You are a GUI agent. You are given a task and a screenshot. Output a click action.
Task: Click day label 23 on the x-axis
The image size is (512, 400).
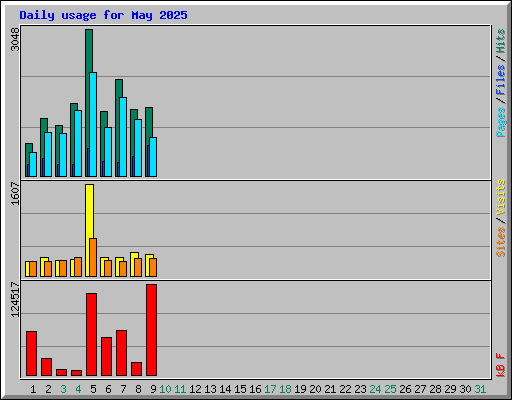coord(360,389)
